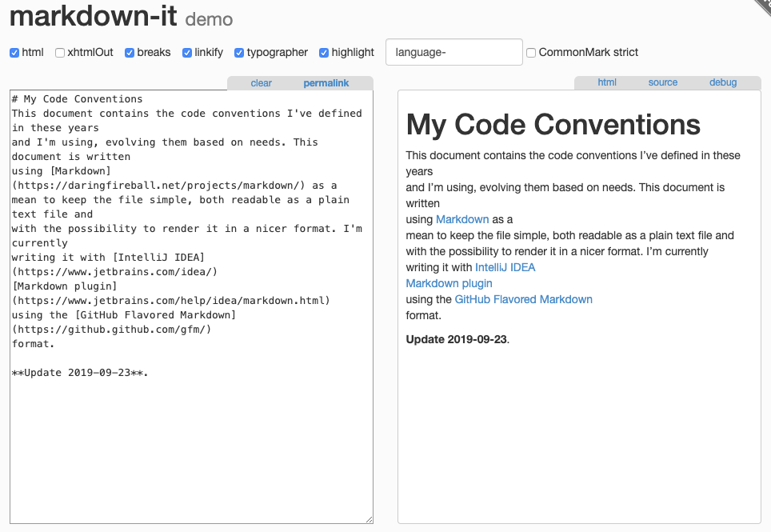Enable CommonMark strict mode
This screenshot has width=771, height=532.
coord(530,53)
